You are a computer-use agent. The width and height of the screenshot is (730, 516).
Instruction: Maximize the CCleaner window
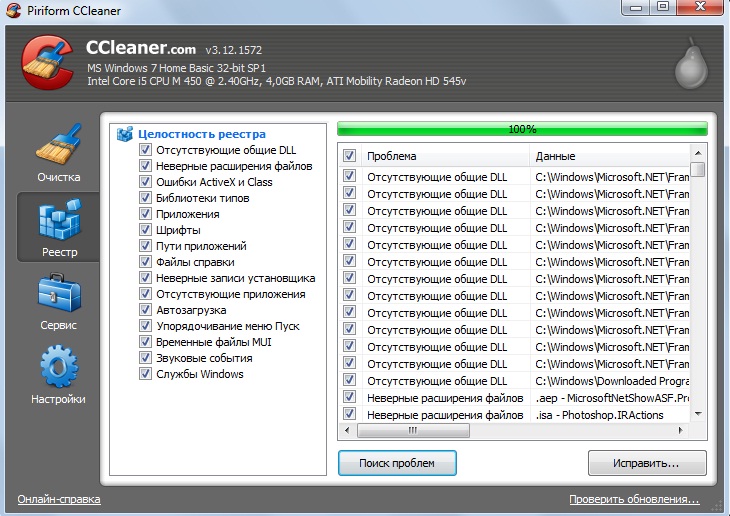pos(663,7)
